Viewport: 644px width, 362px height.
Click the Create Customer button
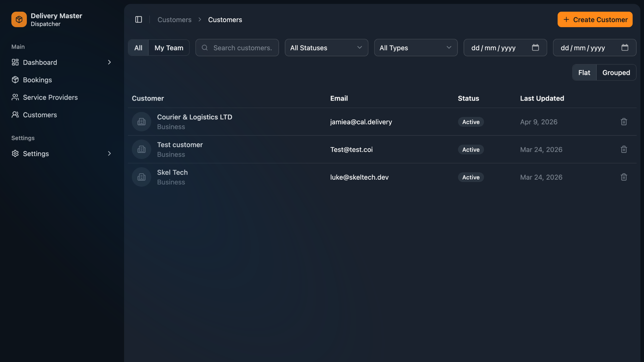pos(595,19)
